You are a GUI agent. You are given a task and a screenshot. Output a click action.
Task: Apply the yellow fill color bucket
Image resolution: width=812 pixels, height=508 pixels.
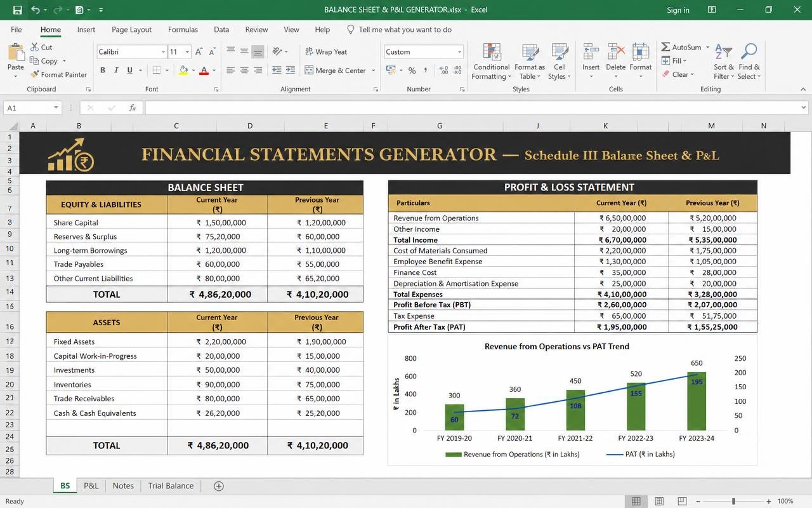[183, 70]
